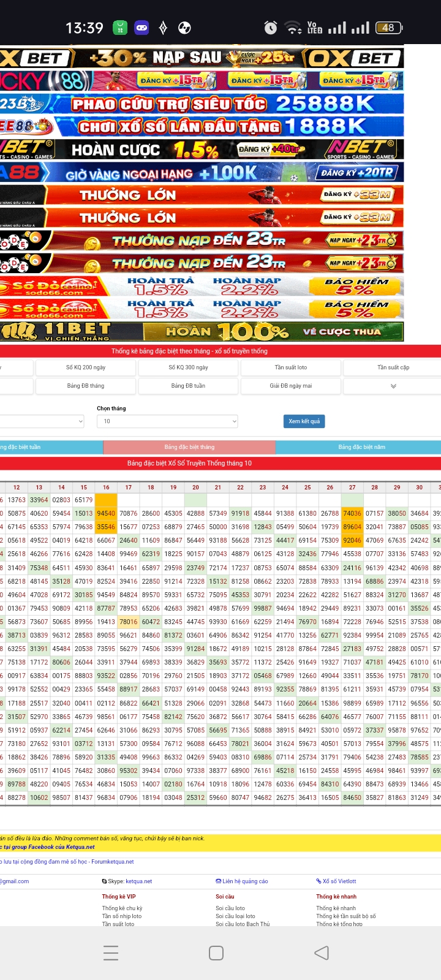Viewport: 441px width, 980px height.
Task: Open Số KQ 300 ngày statistics
Action: [188, 367]
